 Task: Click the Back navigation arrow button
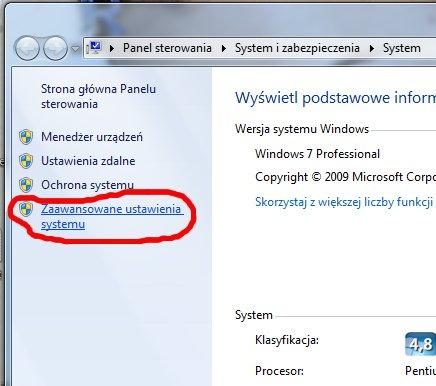tap(27, 48)
